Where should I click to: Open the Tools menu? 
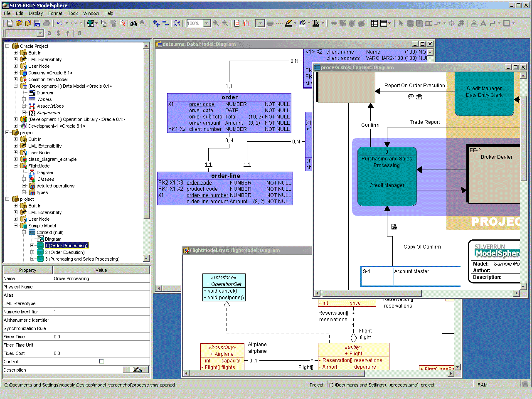(x=73, y=13)
